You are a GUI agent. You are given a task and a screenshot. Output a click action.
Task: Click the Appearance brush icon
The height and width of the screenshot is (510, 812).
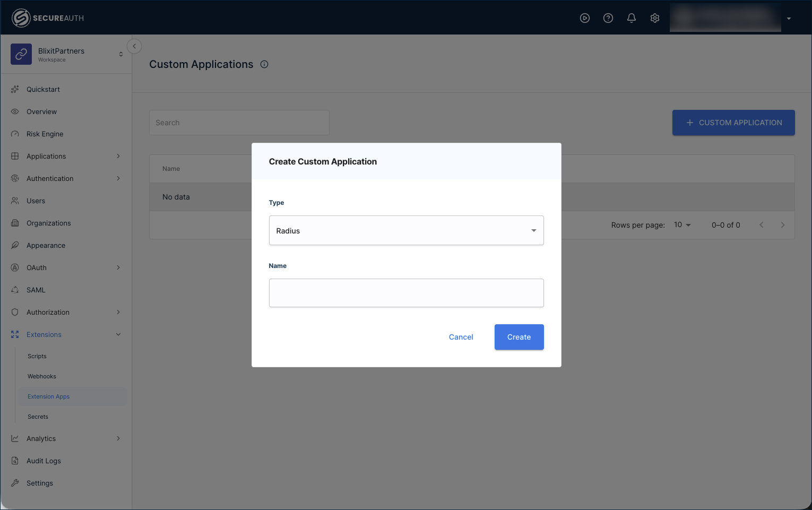click(15, 245)
